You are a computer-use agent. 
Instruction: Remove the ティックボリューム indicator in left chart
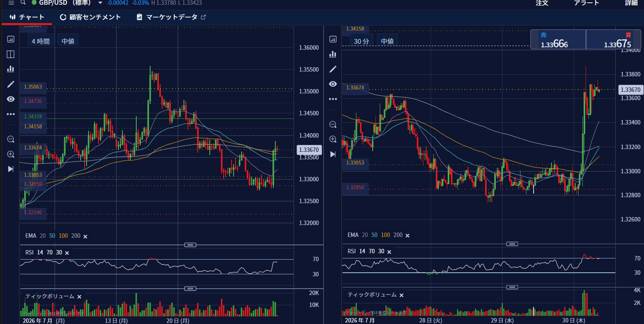pyautogui.click(x=79, y=297)
